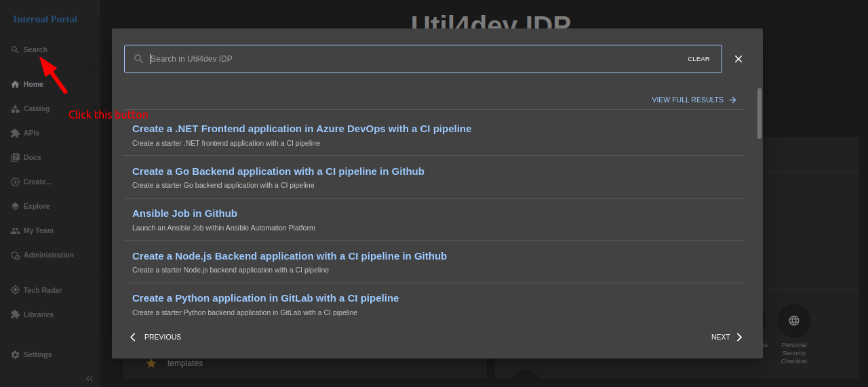This screenshot has height=387, width=868.
Task: Open the Tech Radar icon
Action: (15, 290)
